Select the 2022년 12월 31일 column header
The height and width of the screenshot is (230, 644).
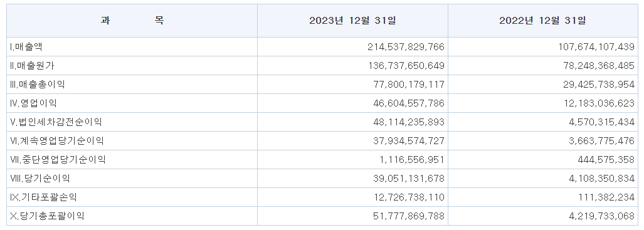point(542,21)
